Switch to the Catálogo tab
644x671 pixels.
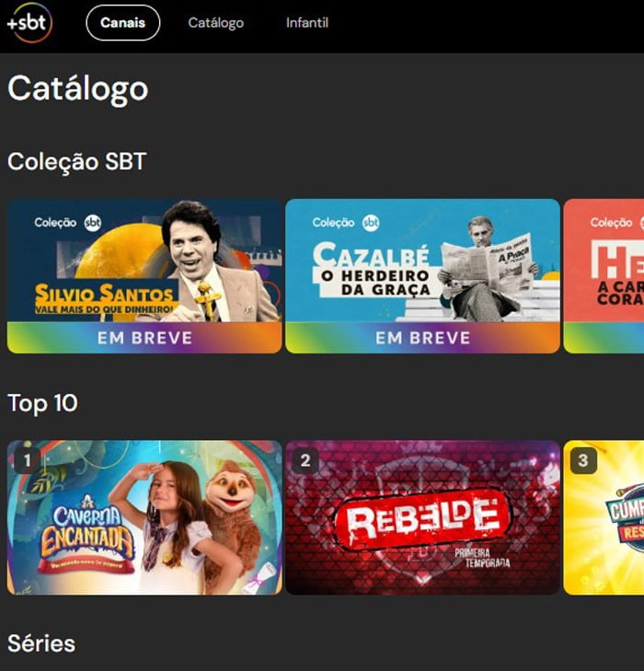[216, 23]
